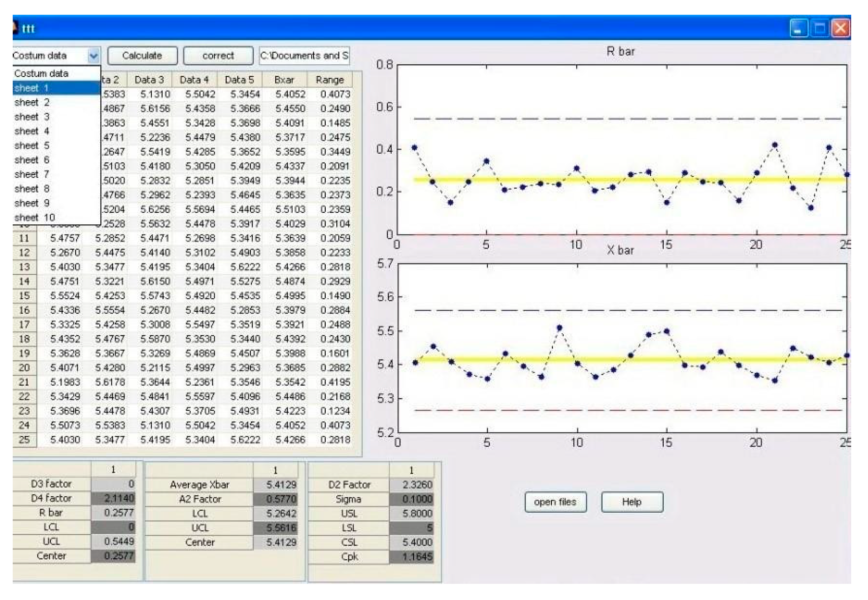
Task: Click row 25 in the data table
Action: (25, 440)
